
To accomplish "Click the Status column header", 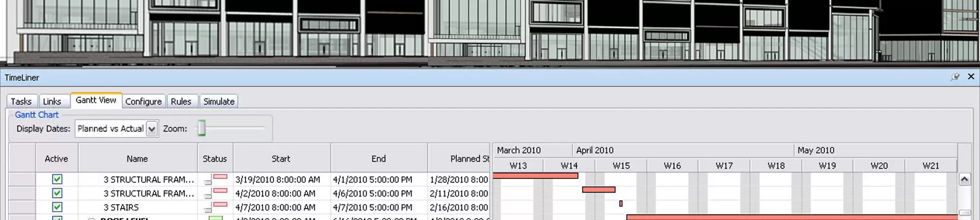I will coord(215,158).
